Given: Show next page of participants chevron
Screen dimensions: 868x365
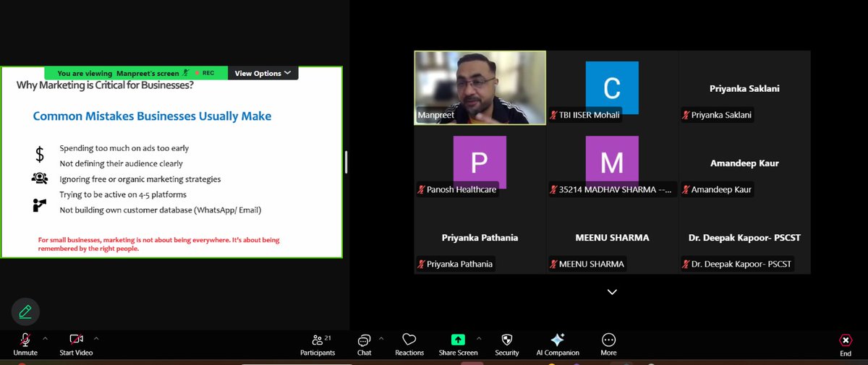Looking at the screenshot, I should point(612,292).
